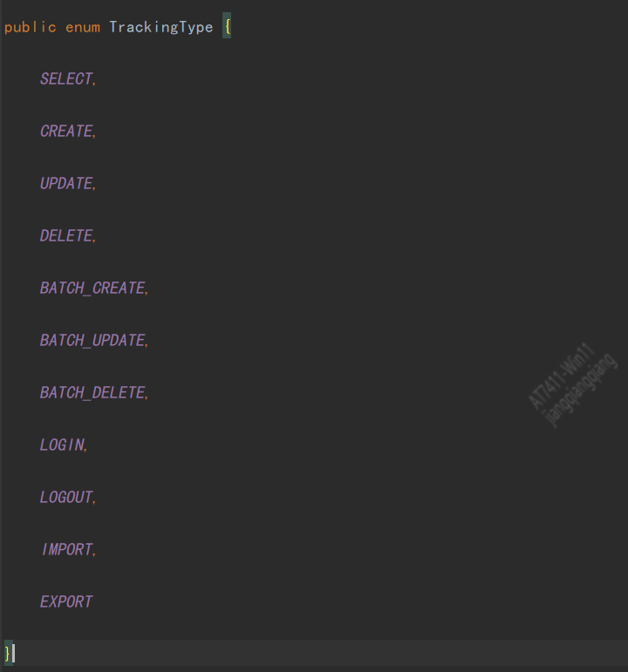Screen dimensions: 628x672
Task: Click the 'enum' keyword
Action: pyautogui.click(x=82, y=27)
